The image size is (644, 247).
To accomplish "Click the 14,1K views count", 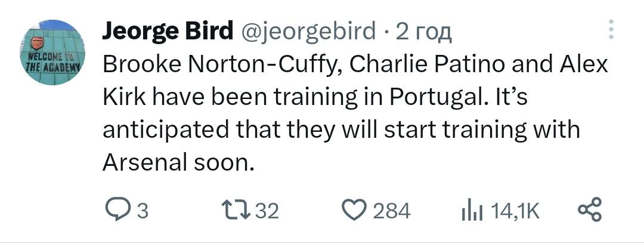I will coord(513,211).
